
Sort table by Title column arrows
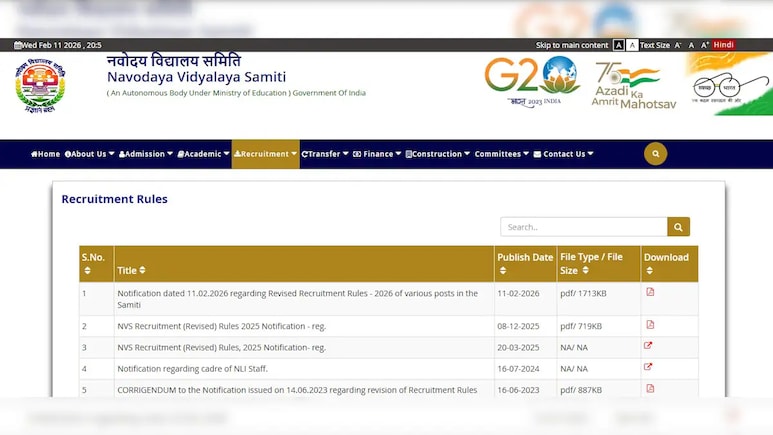click(x=142, y=270)
